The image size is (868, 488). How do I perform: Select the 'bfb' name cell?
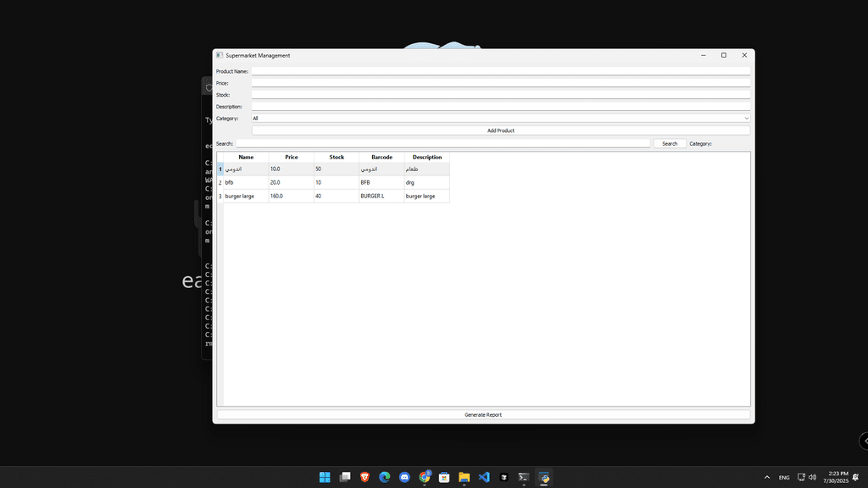[246, 183]
